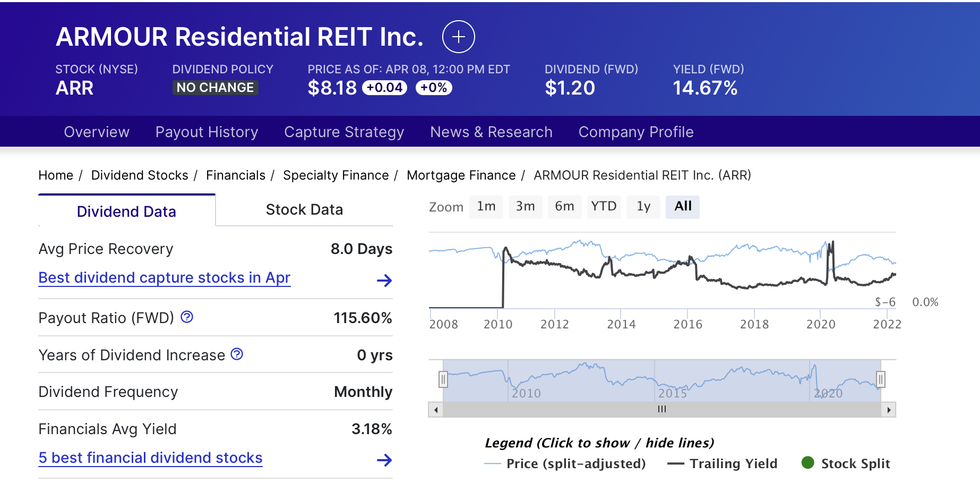980x491 pixels.
Task: Click chart navigator right scroll arrow
Action: pyautogui.click(x=889, y=410)
